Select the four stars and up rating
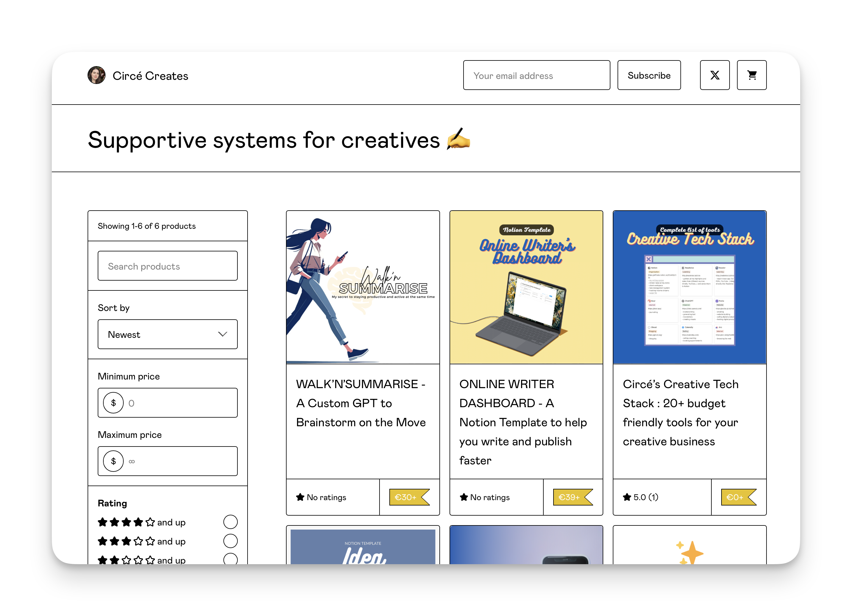The image size is (852, 616). [230, 522]
